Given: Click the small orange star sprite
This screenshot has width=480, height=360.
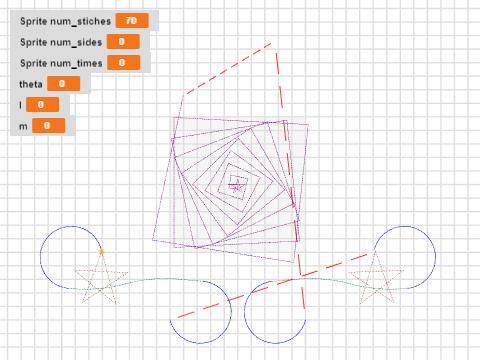Looking at the screenshot, I should (102, 252).
